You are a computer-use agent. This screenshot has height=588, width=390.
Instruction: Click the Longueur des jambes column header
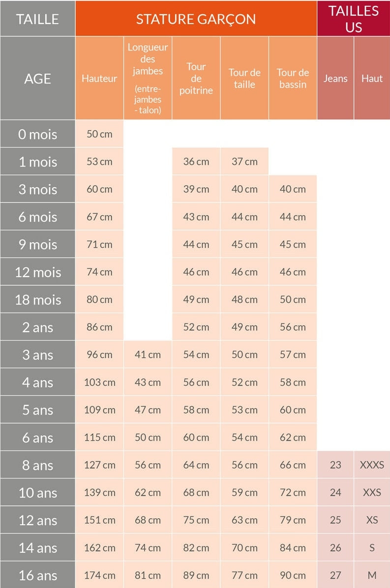[148, 78]
